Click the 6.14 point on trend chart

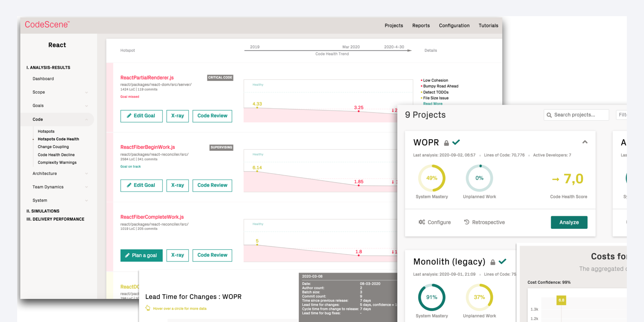click(257, 171)
